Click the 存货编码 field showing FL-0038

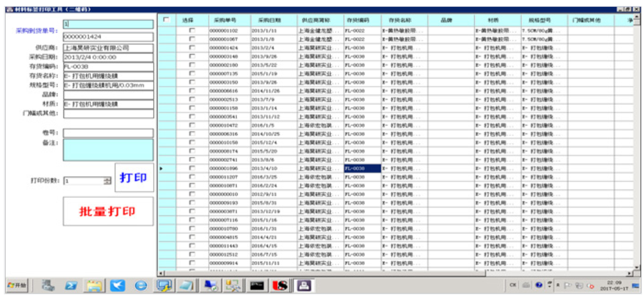pos(108,67)
